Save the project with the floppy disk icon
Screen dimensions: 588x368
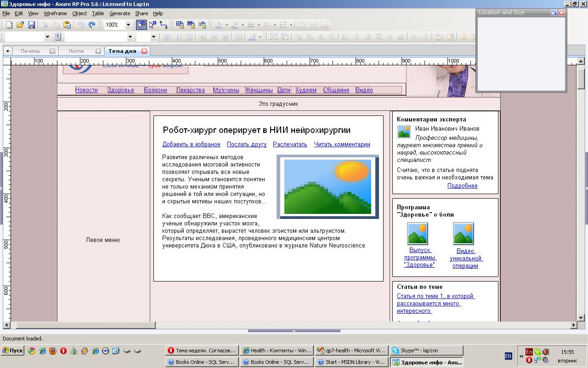31,25
